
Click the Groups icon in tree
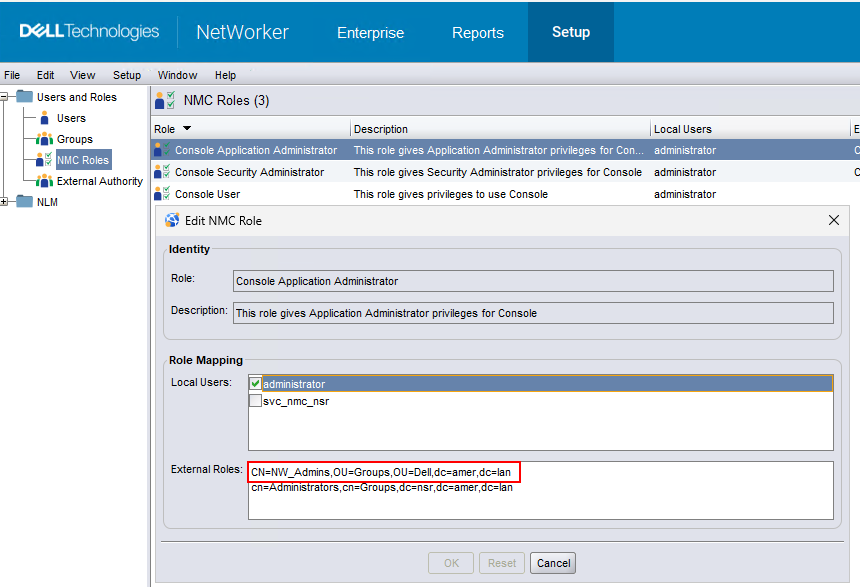(44, 139)
